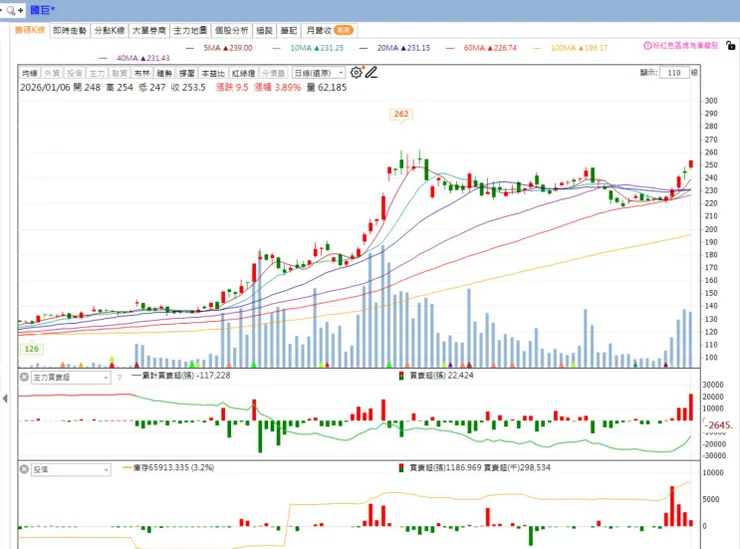The height and width of the screenshot is (549, 740).
Task: Switch to the 月營收 tab
Action: tap(329, 30)
